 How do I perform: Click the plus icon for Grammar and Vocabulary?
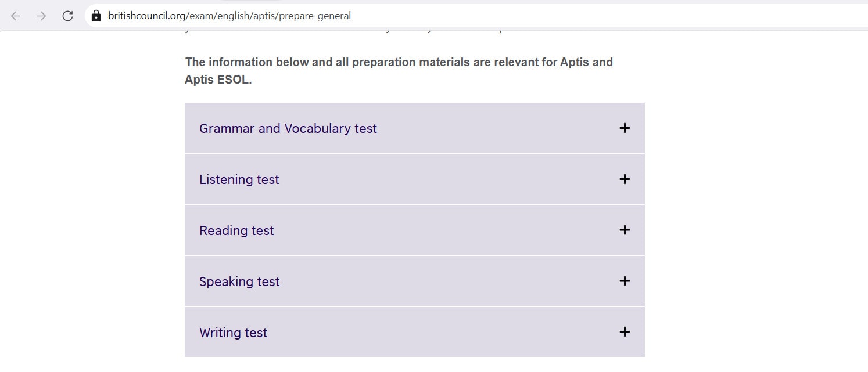click(x=625, y=128)
